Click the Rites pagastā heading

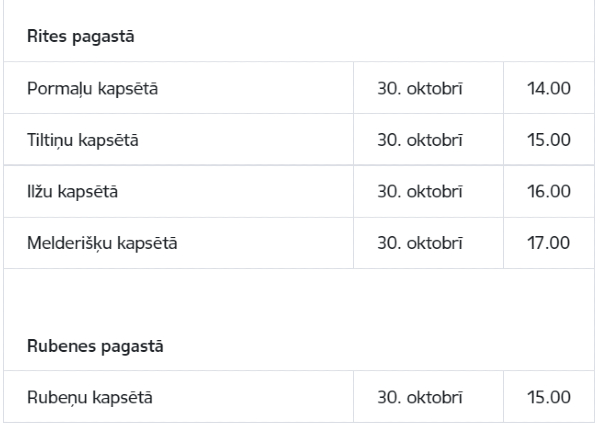click(x=81, y=37)
